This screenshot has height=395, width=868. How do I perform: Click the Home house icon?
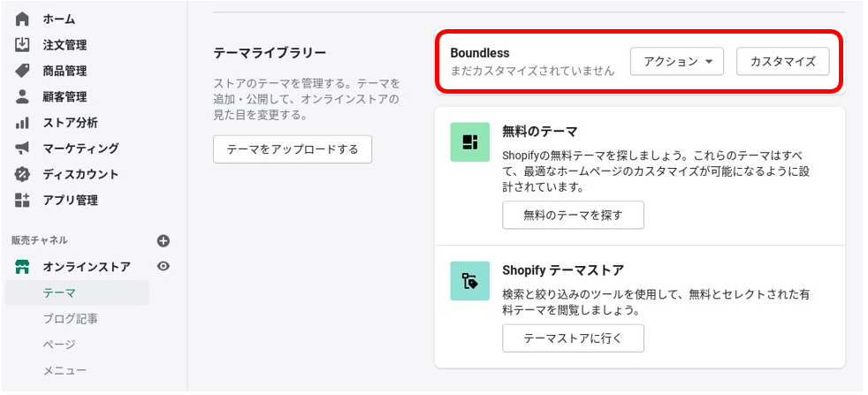click(x=22, y=19)
